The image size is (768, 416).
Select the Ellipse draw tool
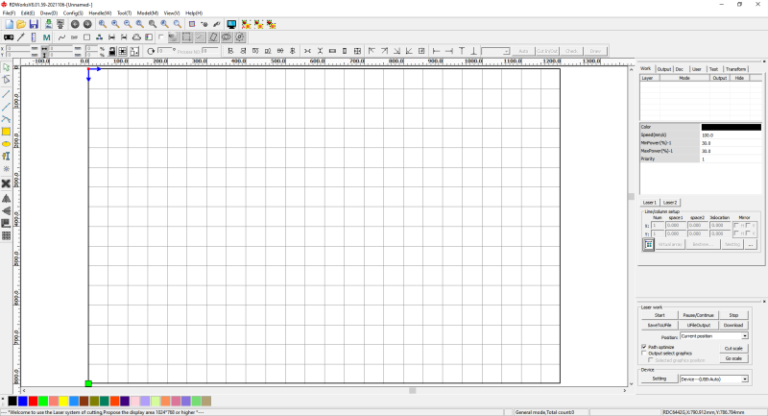(x=6, y=144)
